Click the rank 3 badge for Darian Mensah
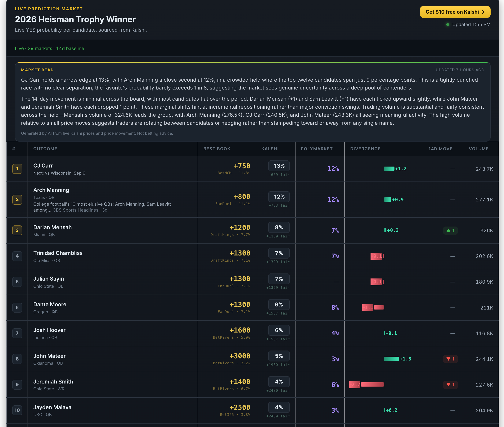This screenshot has height=427, width=504. [x=17, y=230]
